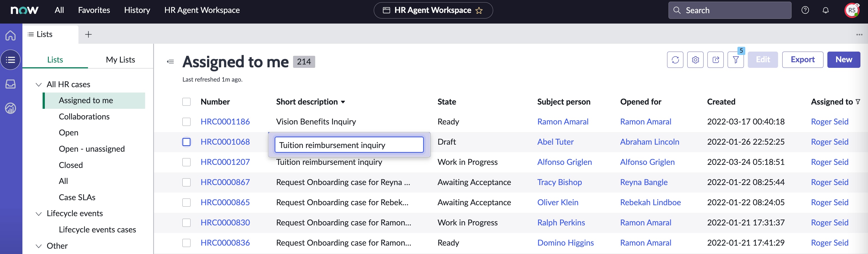
Task: Select checkbox for case HRC0001186
Action: pos(186,122)
